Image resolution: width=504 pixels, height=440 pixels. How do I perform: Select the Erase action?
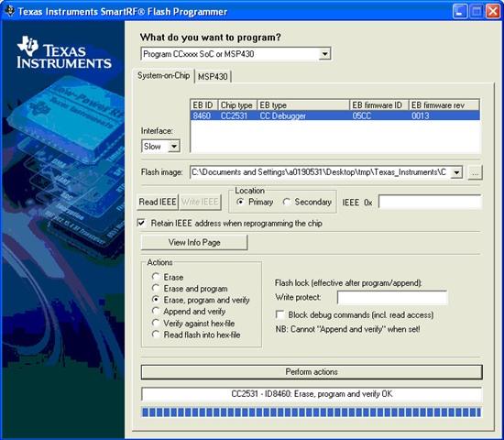pyautogui.click(x=156, y=277)
